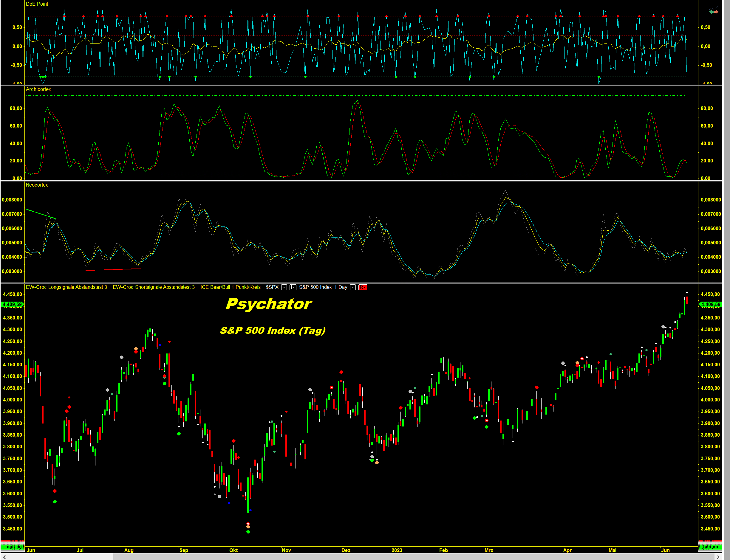Click the Archicortex panel title
The image size is (730, 560).
click(x=38, y=89)
